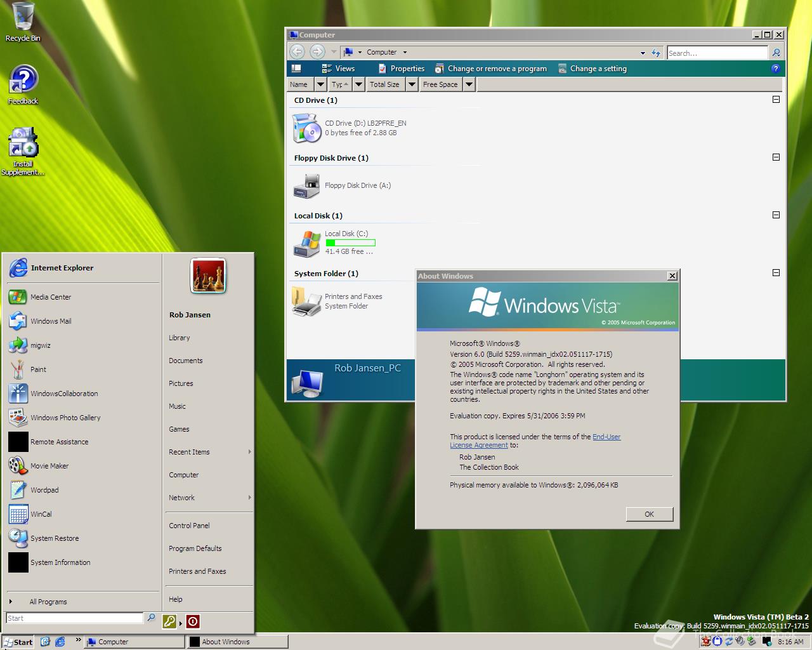Collapse the Floppy Disk Drive (1) group

click(776, 157)
